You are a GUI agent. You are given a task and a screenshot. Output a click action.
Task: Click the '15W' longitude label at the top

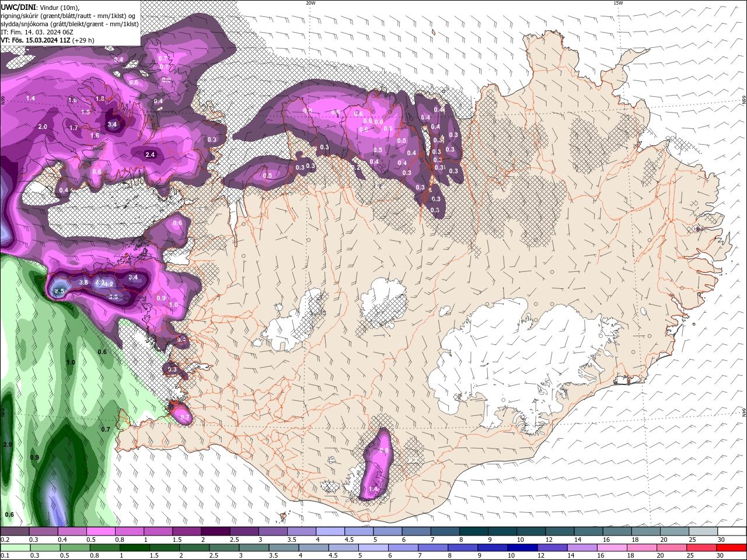(618, 2)
